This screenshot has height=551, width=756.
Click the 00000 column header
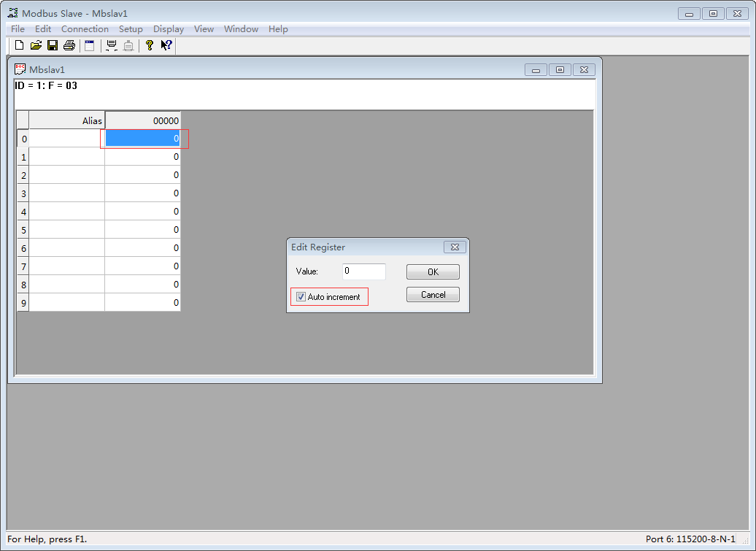143,120
